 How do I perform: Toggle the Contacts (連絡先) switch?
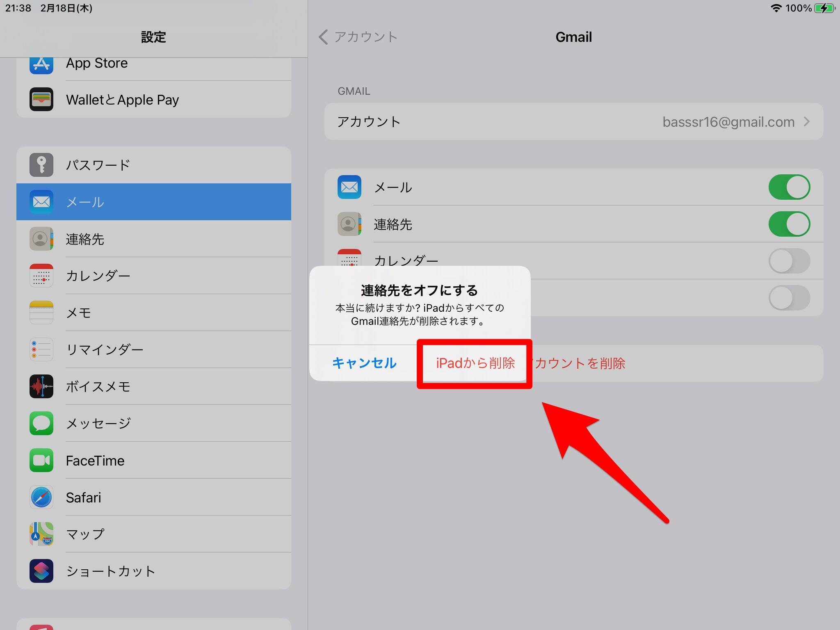click(x=789, y=224)
